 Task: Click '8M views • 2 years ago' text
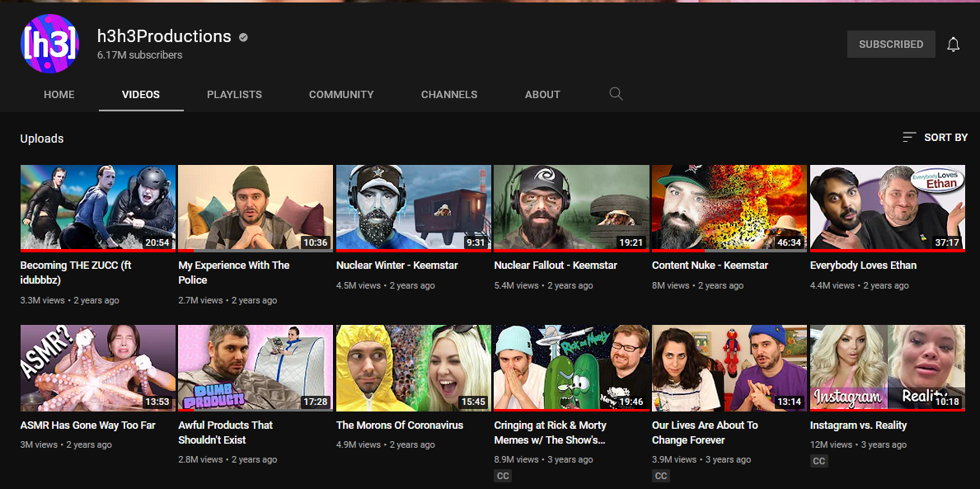click(x=697, y=285)
